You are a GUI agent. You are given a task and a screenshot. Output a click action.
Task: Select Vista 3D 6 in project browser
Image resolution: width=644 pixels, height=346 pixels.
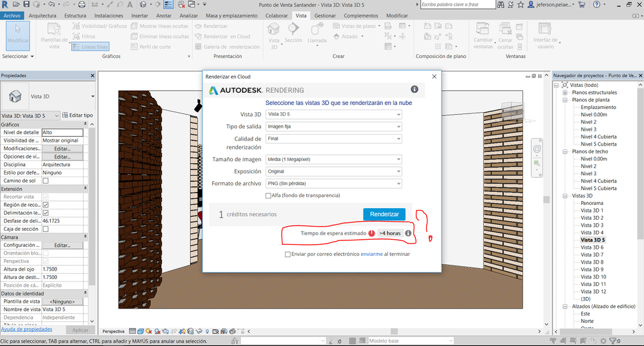point(592,247)
